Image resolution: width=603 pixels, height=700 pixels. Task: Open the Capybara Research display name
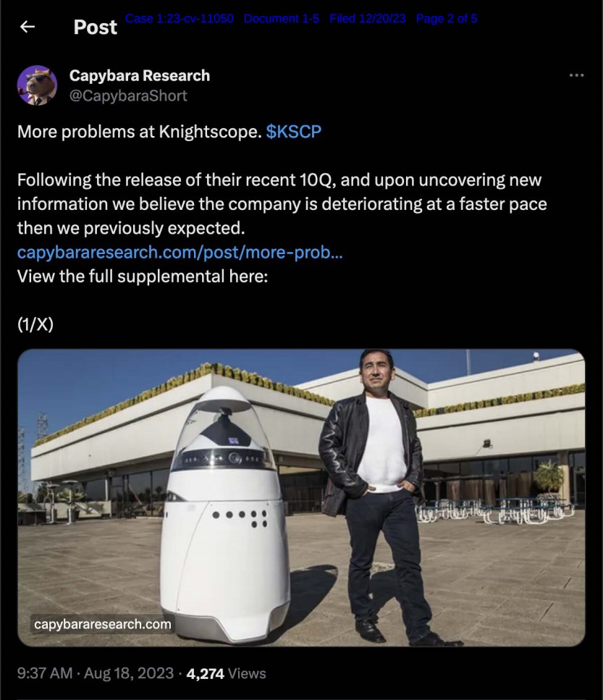tap(139, 75)
